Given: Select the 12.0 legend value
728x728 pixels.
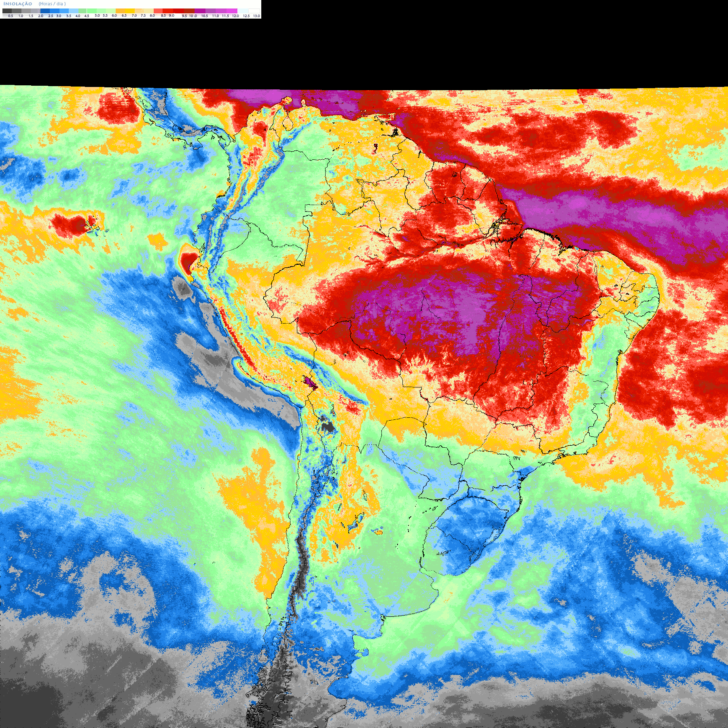Looking at the screenshot, I should click(235, 16).
